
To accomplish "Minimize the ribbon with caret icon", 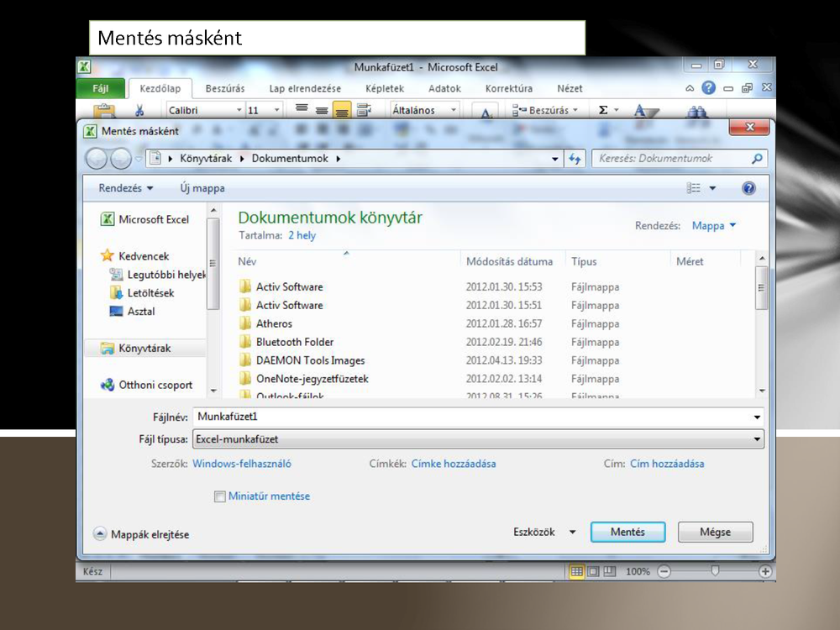I will click(690, 88).
